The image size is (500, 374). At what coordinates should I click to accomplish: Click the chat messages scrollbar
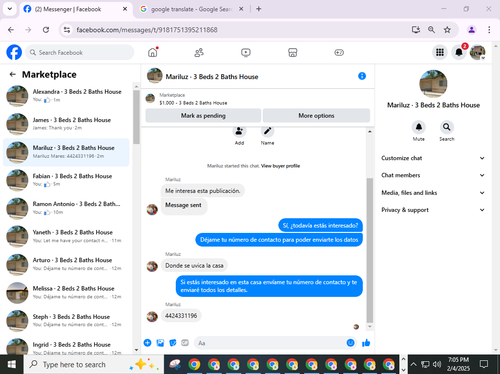coord(370,250)
